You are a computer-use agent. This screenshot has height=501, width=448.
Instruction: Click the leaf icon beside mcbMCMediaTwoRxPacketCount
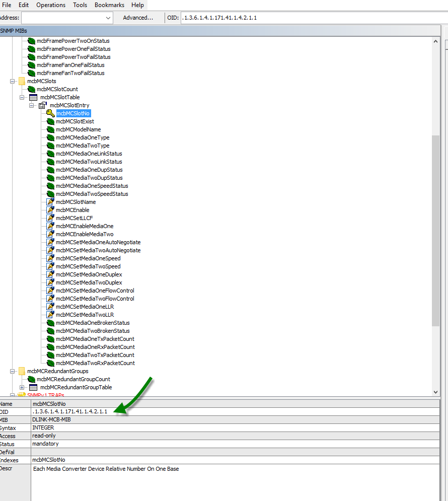50,363
